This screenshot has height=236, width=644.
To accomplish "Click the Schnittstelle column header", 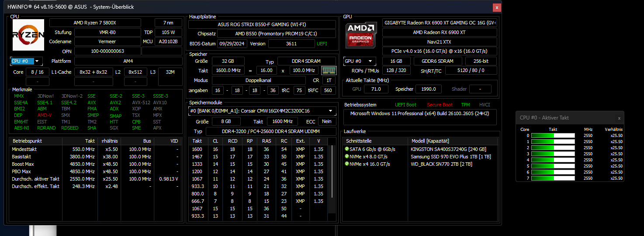I will 375,141.
